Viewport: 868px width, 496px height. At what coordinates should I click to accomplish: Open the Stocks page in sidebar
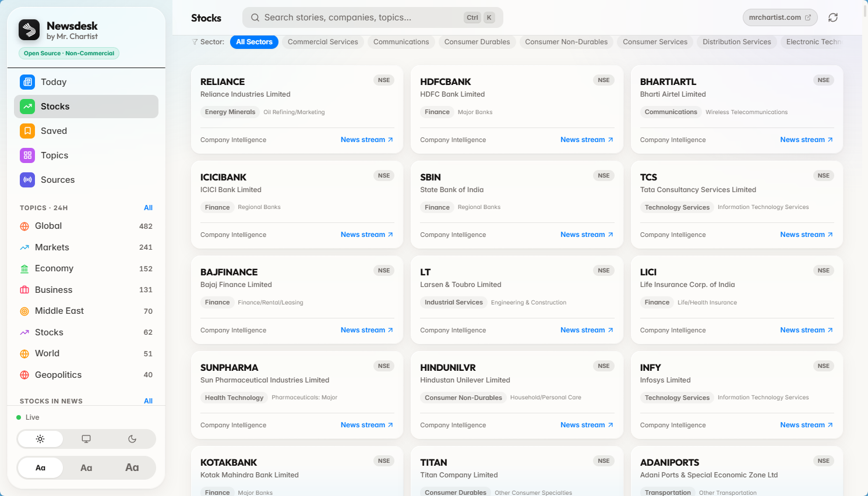coord(86,107)
